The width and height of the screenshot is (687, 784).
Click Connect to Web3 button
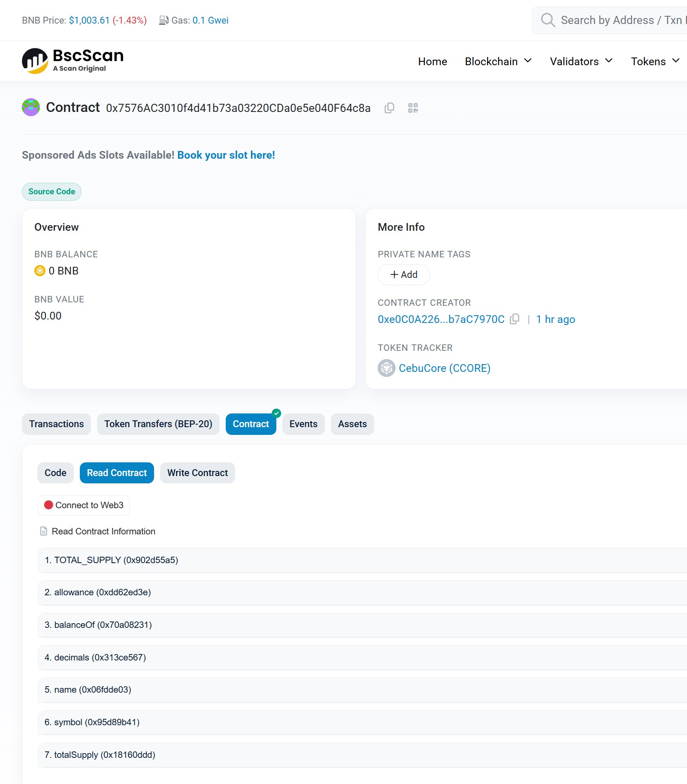pyautogui.click(x=84, y=505)
